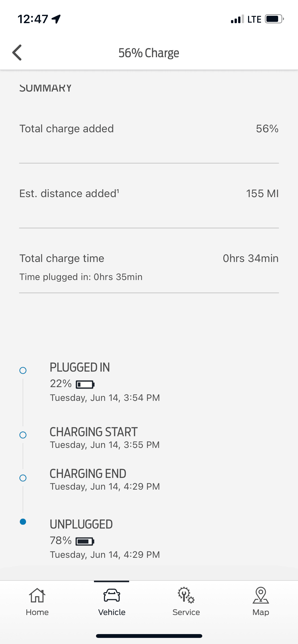Select the filled Unplugged timeline marker
Viewport: 298px width, 644px height.
point(23,522)
